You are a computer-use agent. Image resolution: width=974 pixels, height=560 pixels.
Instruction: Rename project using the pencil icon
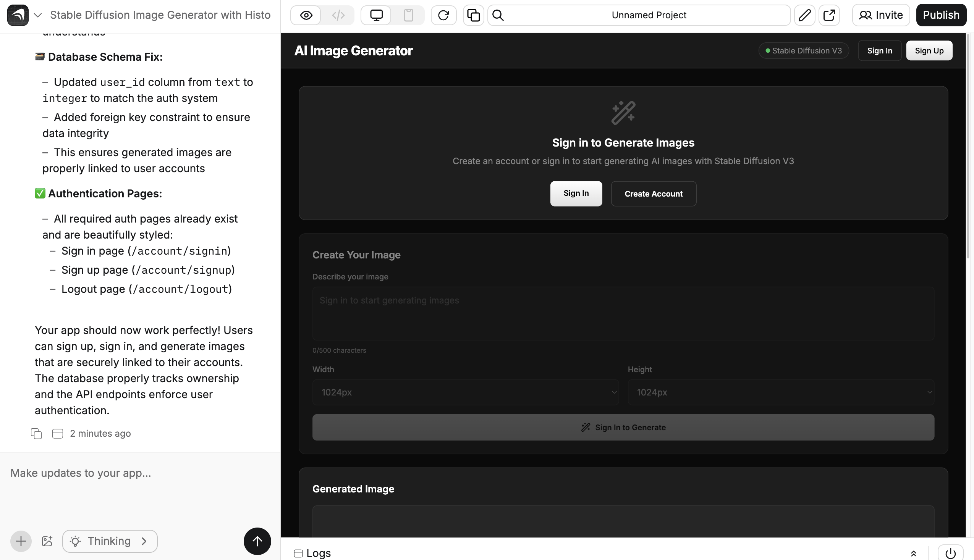[x=804, y=15]
